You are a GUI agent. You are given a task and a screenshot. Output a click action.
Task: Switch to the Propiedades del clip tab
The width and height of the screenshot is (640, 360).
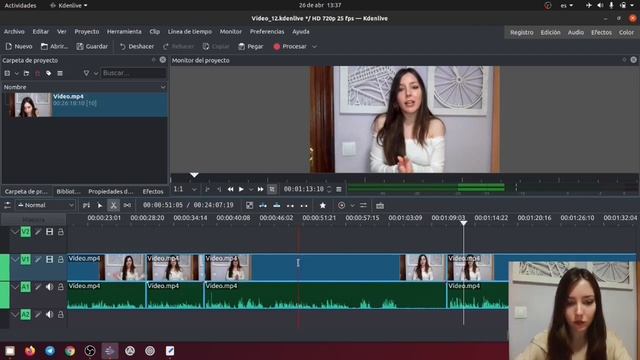pyautogui.click(x=111, y=191)
